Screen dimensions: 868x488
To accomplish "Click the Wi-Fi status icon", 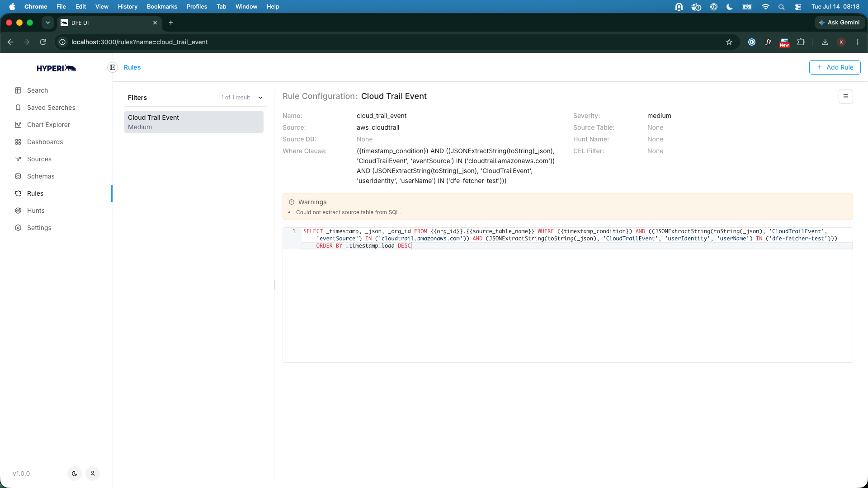I will (765, 7).
